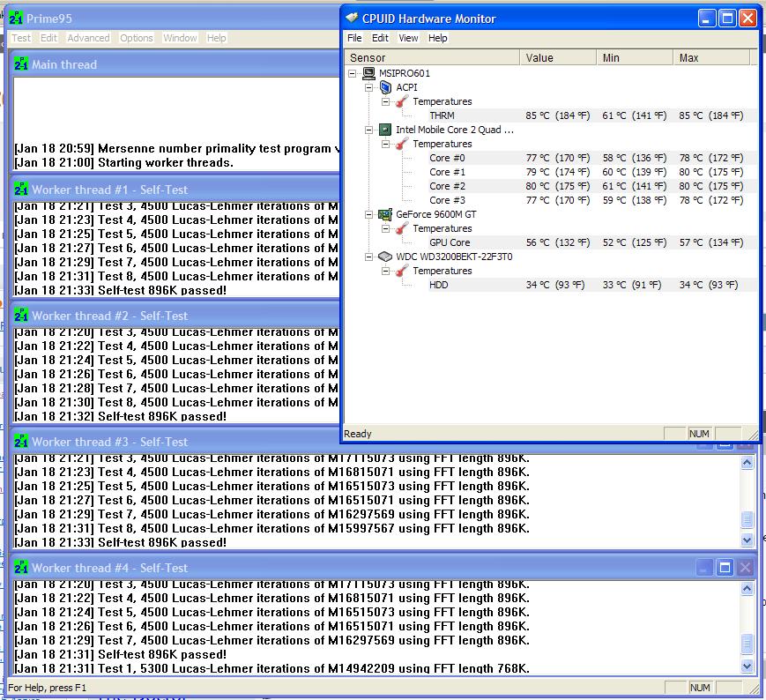The height and width of the screenshot is (700, 766).
Task: Click the WDC hard drive icon
Action: pyautogui.click(x=385, y=257)
